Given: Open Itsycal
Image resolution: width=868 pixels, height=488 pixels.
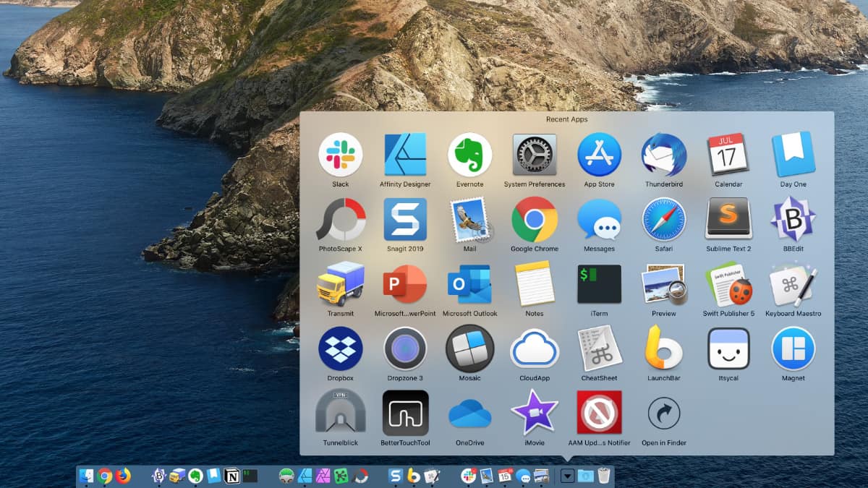Looking at the screenshot, I should [728, 348].
